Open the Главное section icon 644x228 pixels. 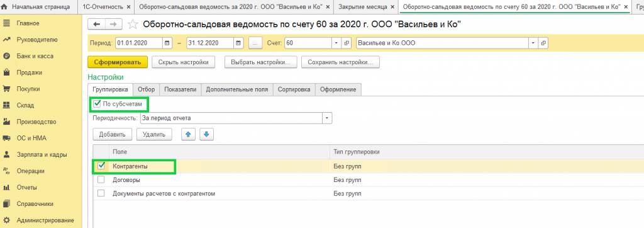click(x=6, y=23)
